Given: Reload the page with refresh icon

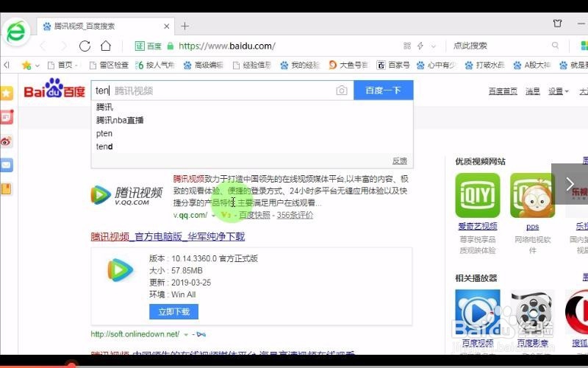Looking at the screenshot, I should click(x=85, y=46).
